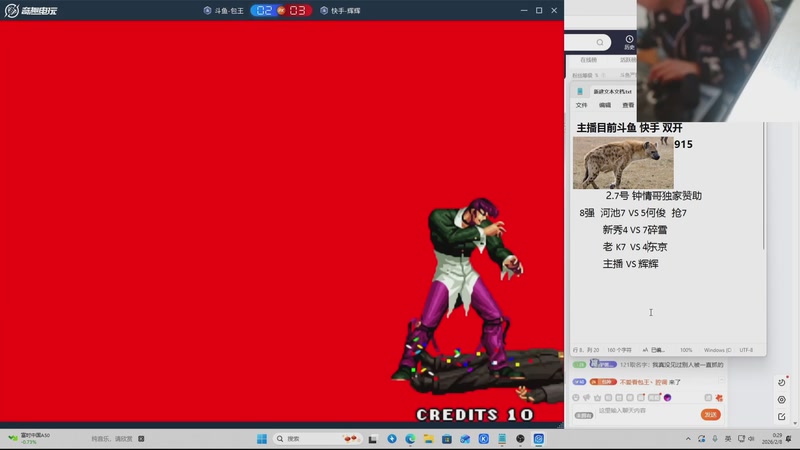Click the orange 发送 send button
The width and height of the screenshot is (800, 450).
710,415
